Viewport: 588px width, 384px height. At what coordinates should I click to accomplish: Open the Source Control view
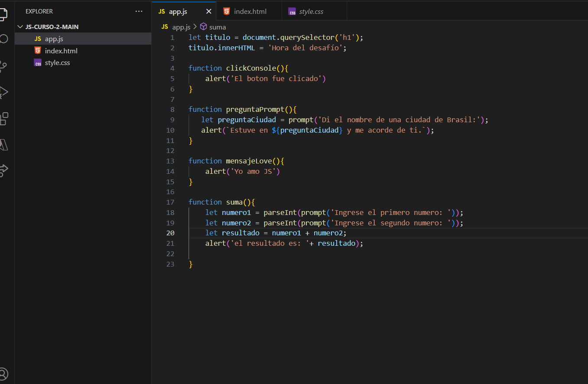point(3,65)
